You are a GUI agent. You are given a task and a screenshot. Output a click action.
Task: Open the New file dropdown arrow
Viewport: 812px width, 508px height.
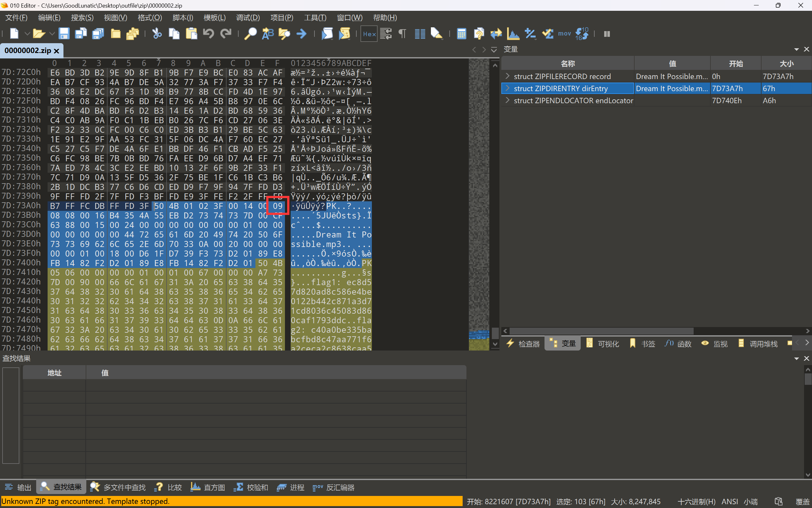click(27, 34)
